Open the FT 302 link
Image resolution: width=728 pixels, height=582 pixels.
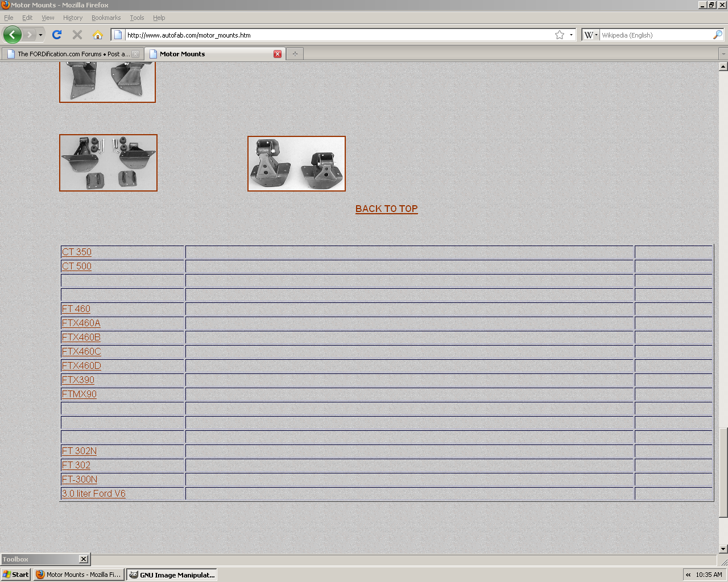76,465
